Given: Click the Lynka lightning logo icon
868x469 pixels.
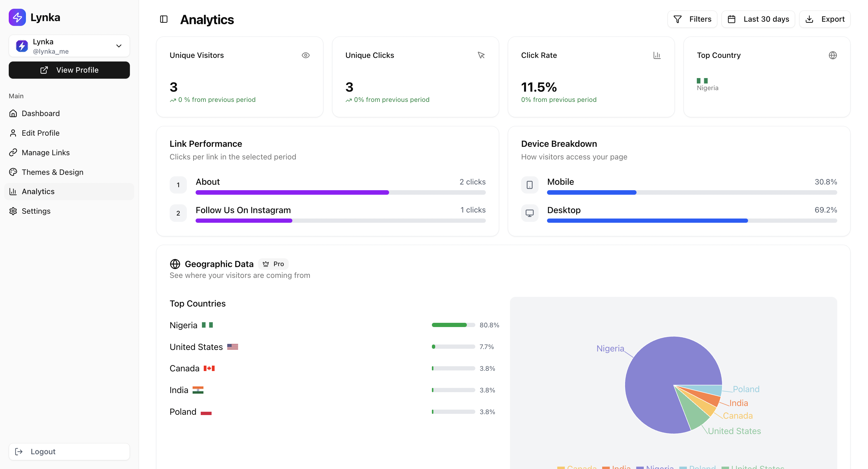Looking at the screenshot, I should click(17, 17).
